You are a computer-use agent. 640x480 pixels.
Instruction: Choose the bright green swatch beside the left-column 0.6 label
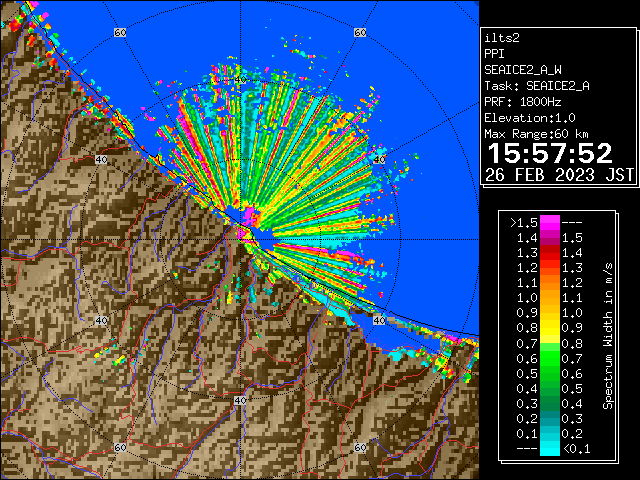(x=550, y=358)
